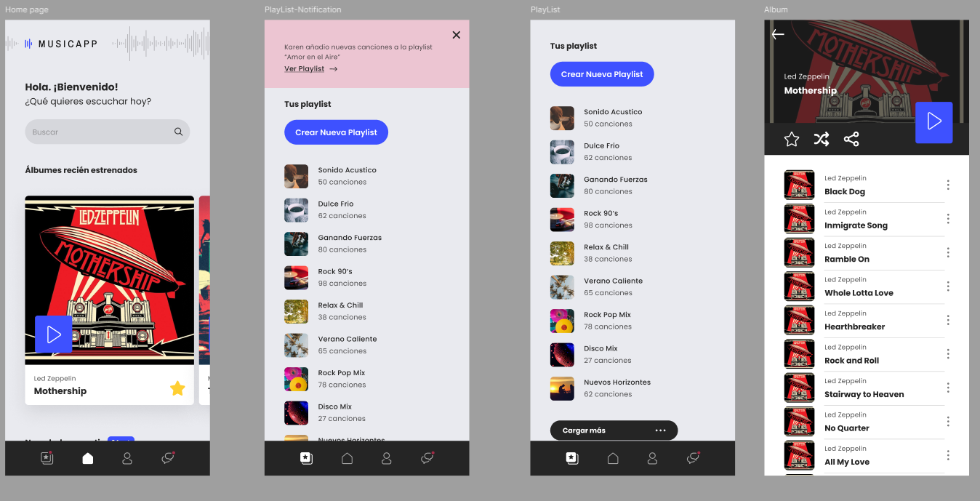Click the Stairway to Heaven song title
980x501 pixels.
[x=864, y=394]
